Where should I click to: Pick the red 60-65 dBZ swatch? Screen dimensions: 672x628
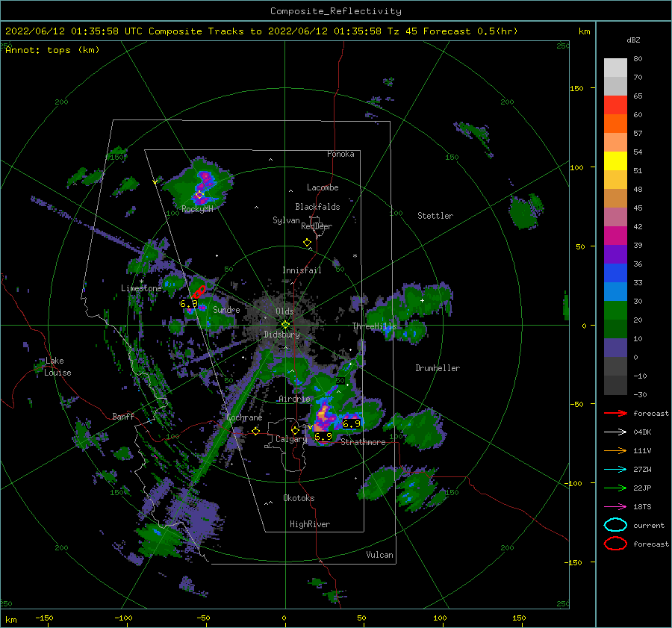click(x=615, y=105)
